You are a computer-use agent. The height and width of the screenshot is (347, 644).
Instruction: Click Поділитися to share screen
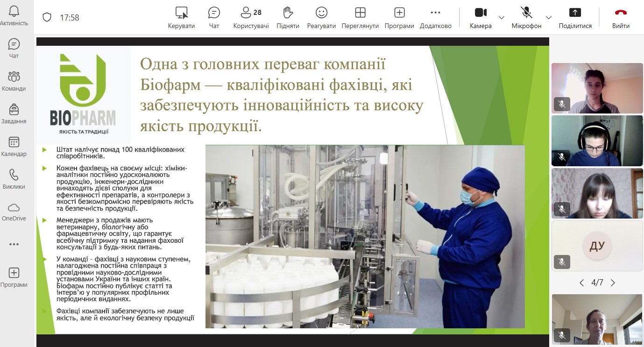coord(575,18)
